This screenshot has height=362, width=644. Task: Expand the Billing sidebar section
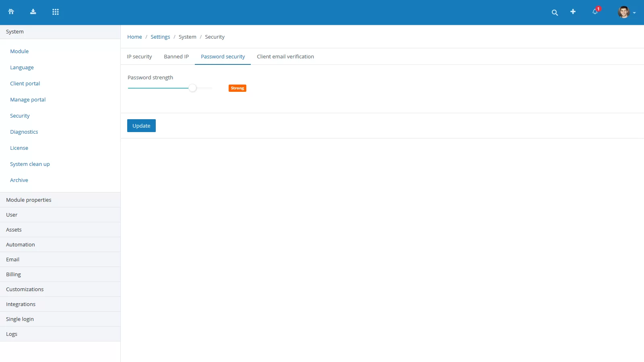click(13, 274)
